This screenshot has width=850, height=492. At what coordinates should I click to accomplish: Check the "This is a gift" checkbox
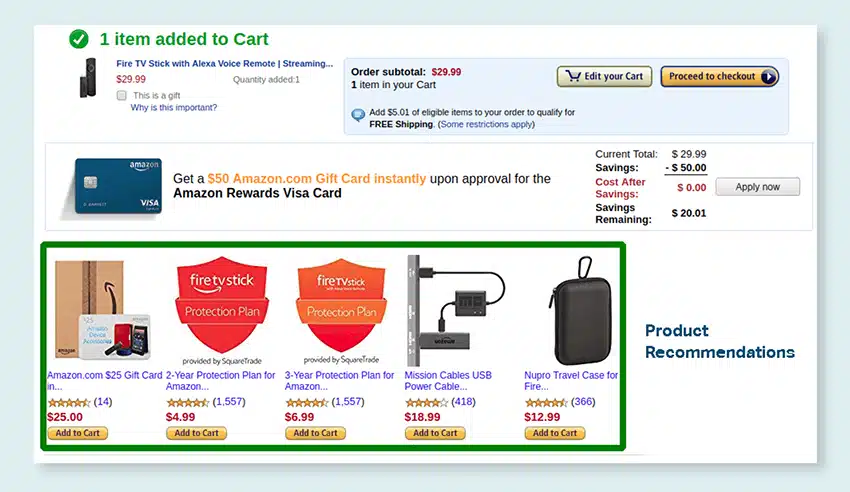[x=121, y=95]
